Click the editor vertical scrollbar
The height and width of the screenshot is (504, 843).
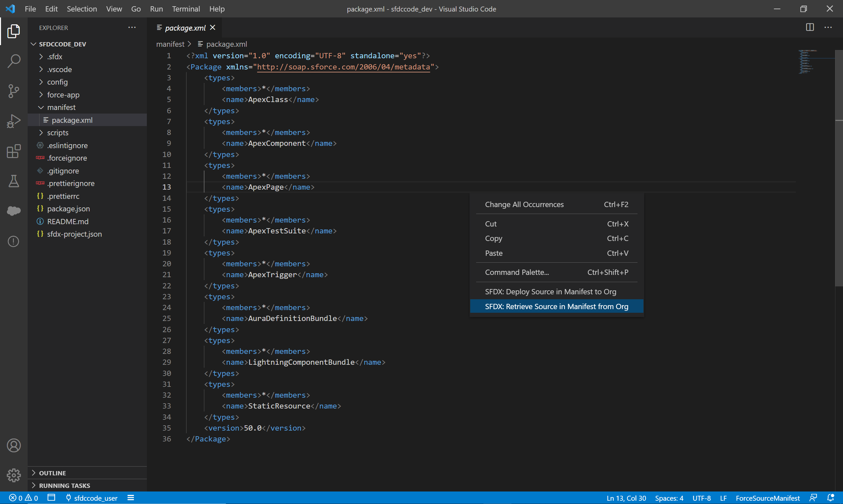[839, 170]
